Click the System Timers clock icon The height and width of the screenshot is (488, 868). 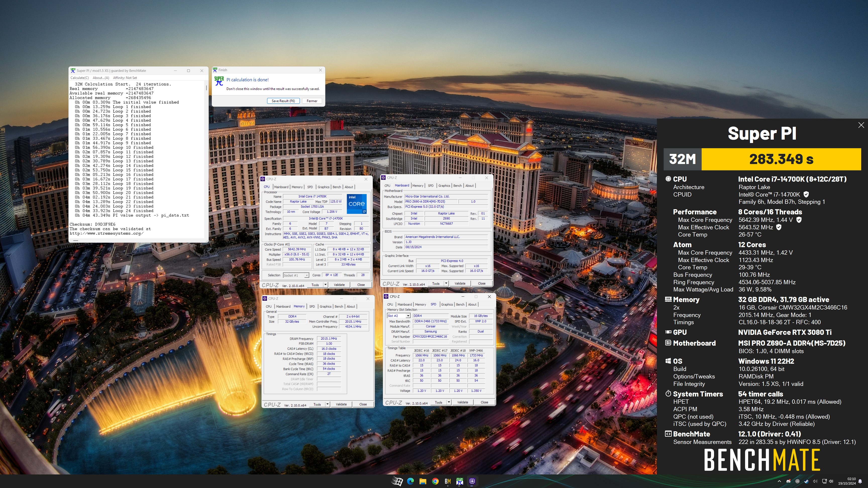click(668, 393)
